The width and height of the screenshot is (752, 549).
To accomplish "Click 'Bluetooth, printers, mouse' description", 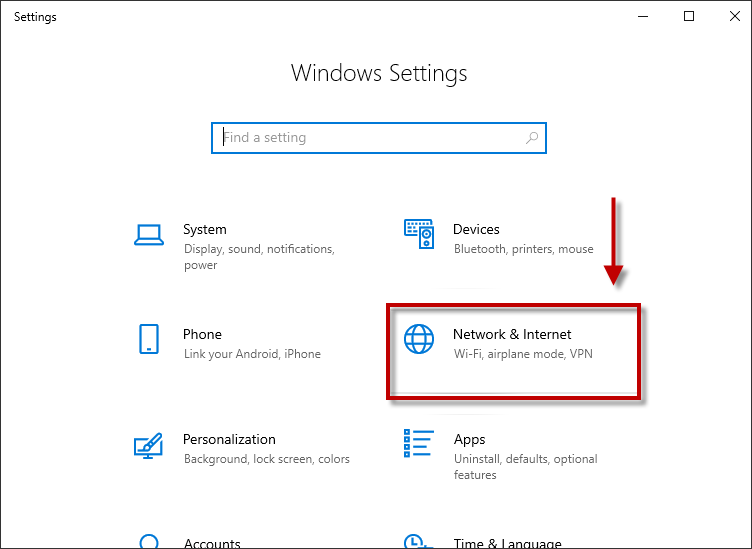I will pos(524,249).
